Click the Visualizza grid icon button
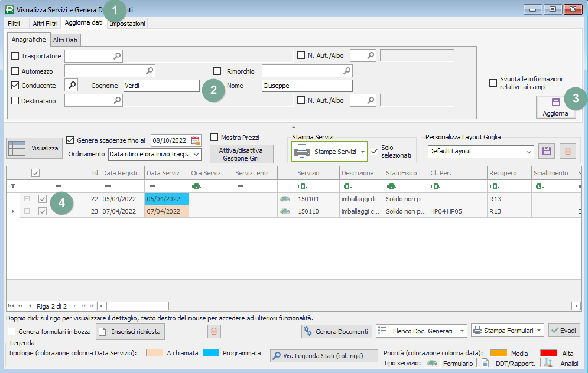The image size is (588, 373). pyautogui.click(x=35, y=148)
